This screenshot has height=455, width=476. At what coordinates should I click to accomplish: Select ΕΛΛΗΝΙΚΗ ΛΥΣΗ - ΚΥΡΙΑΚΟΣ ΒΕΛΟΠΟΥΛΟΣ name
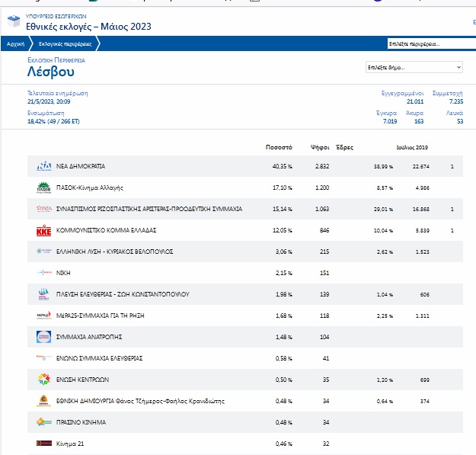pyautogui.click(x=114, y=252)
